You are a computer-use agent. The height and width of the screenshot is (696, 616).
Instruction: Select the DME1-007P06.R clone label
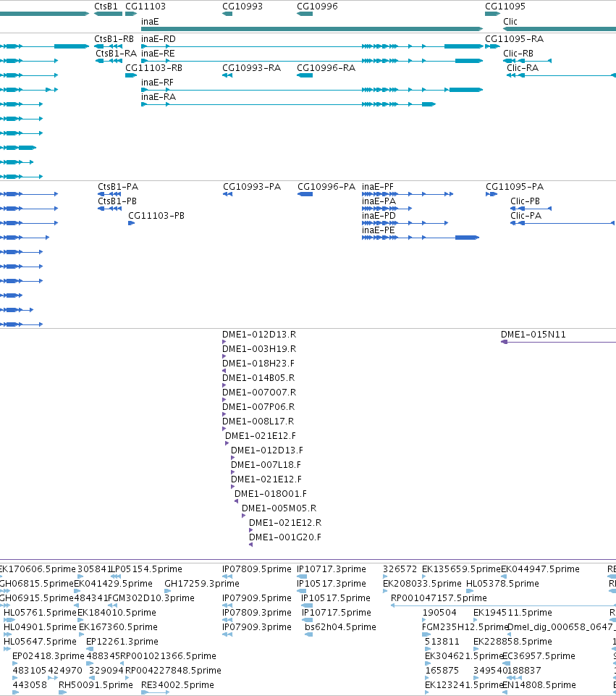[258, 407]
